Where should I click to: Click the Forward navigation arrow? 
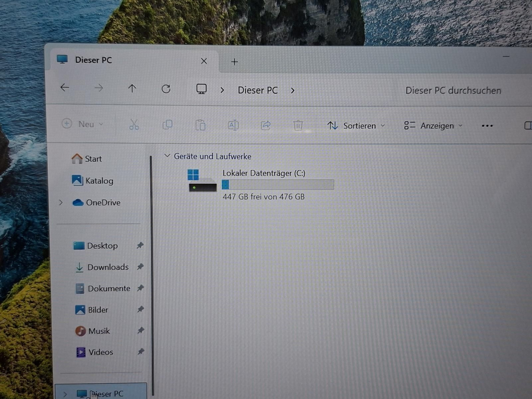(x=99, y=88)
